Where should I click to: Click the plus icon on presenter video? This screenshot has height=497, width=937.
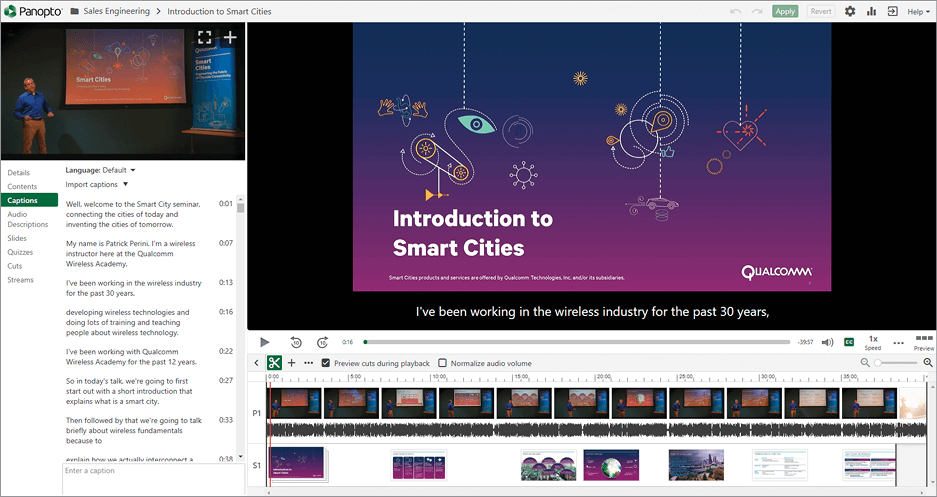click(x=230, y=38)
